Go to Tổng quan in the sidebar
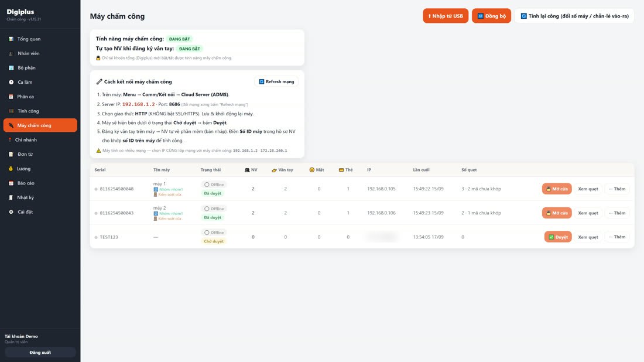This screenshot has width=644, height=362. point(40,39)
